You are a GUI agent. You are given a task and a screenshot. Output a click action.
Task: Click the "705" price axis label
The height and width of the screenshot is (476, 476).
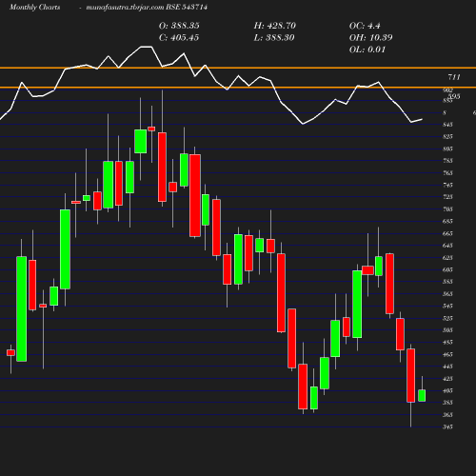[447, 209]
